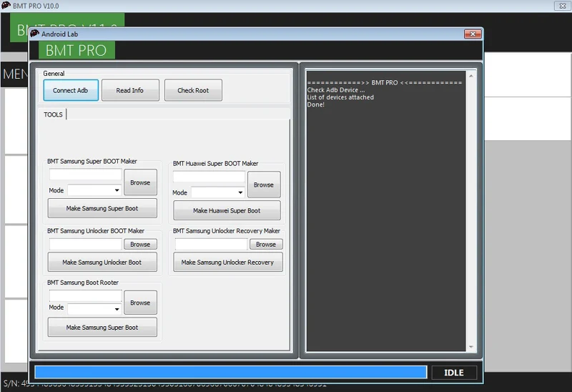The height and width of the screenshot is (392, 572).
Task: Click the Connect Adb button
Action: coord(71,90)
